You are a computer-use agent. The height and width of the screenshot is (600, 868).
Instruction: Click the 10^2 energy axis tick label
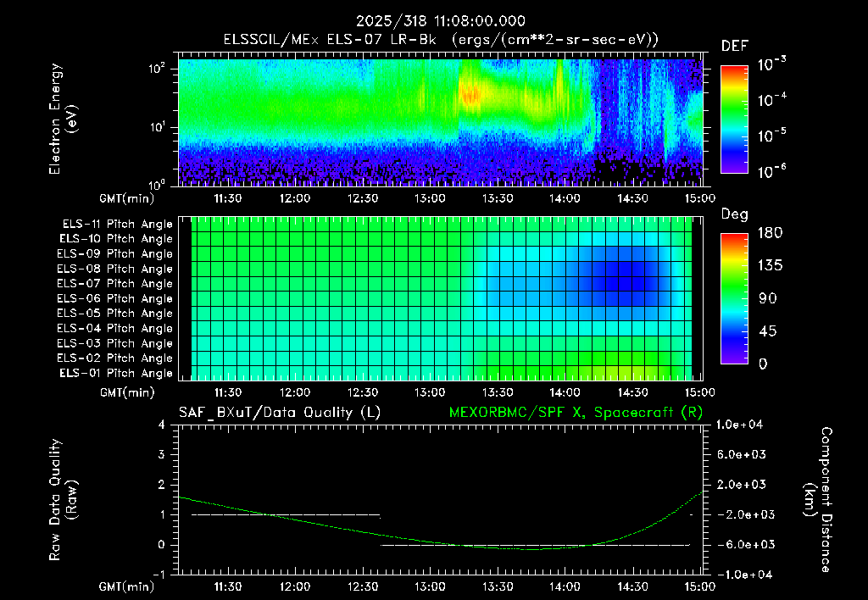point(157,69)
